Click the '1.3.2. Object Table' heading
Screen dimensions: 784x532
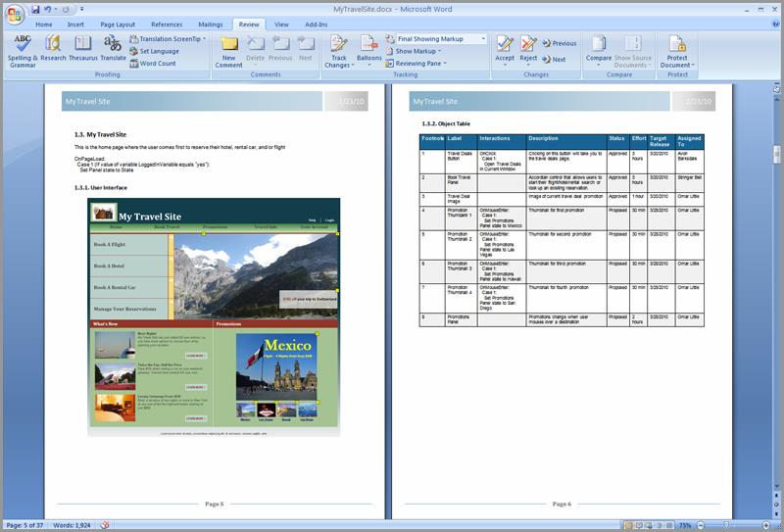(446, 123)
